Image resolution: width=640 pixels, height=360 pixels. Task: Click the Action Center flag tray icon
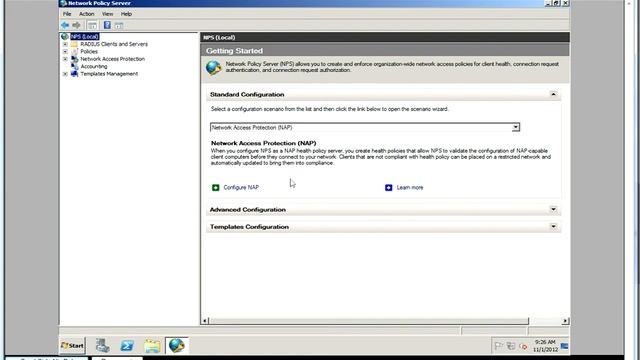click(x=498, y=346)
